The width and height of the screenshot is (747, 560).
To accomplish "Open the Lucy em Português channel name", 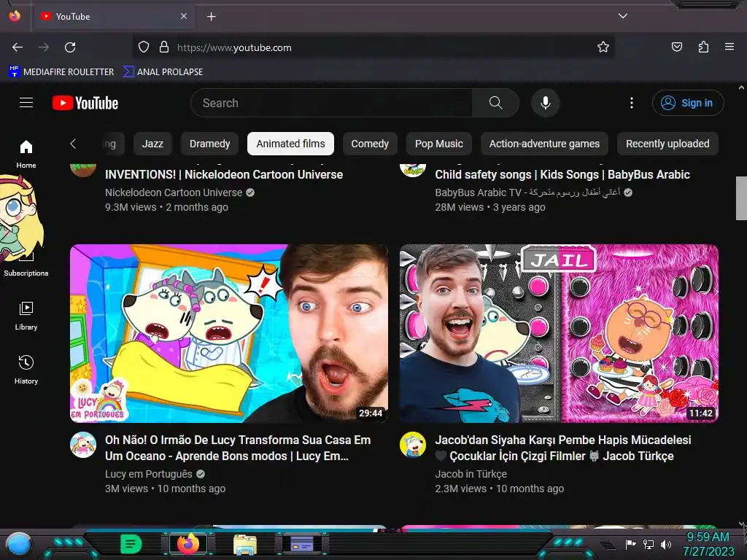I will click(149, 474).
